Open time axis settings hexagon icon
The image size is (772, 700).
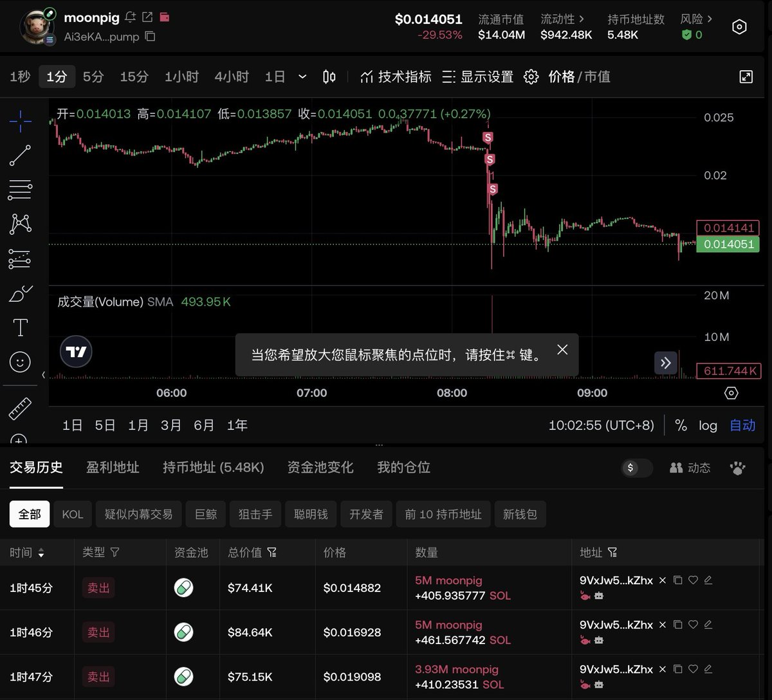[x=731, y=392]
